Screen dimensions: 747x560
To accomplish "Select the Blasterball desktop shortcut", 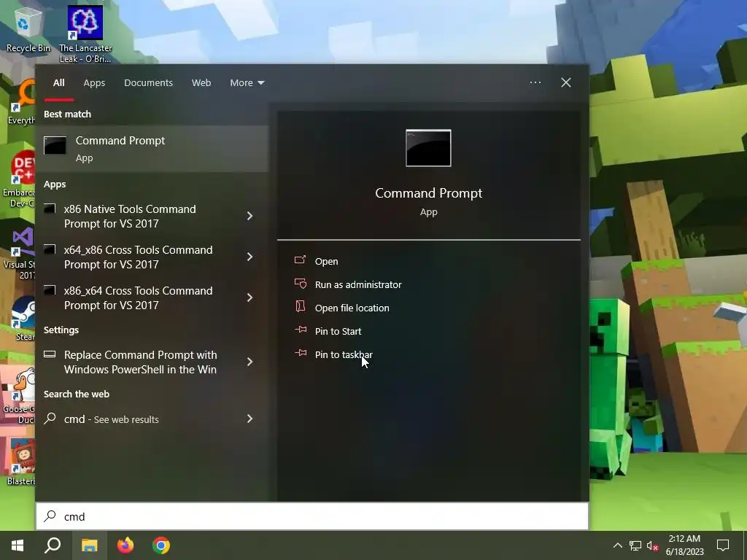I will click(x=21, y=462).
